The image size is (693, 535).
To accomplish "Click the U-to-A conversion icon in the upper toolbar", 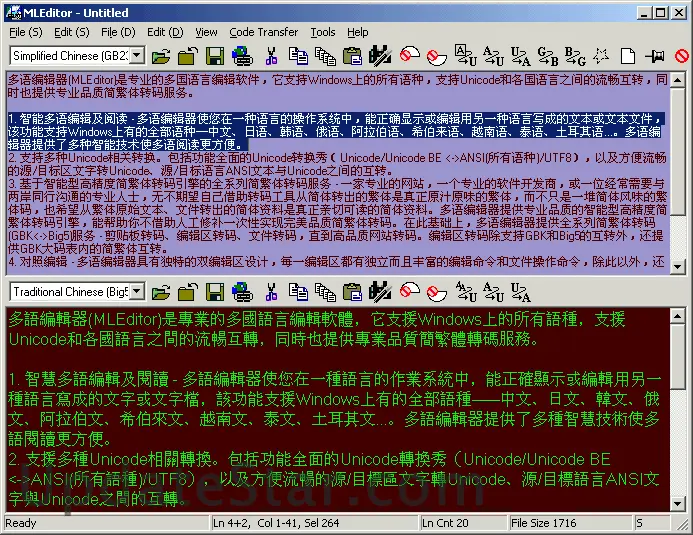I will point(520,56).
